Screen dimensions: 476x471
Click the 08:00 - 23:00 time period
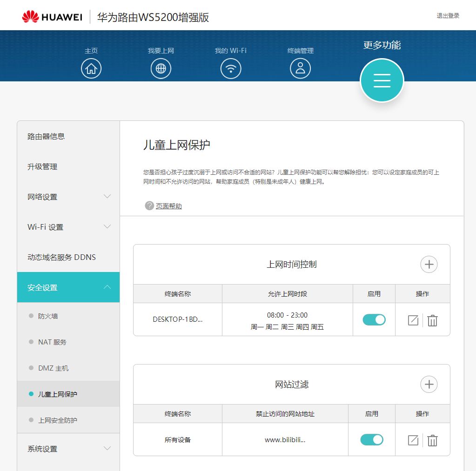(287, 315)
